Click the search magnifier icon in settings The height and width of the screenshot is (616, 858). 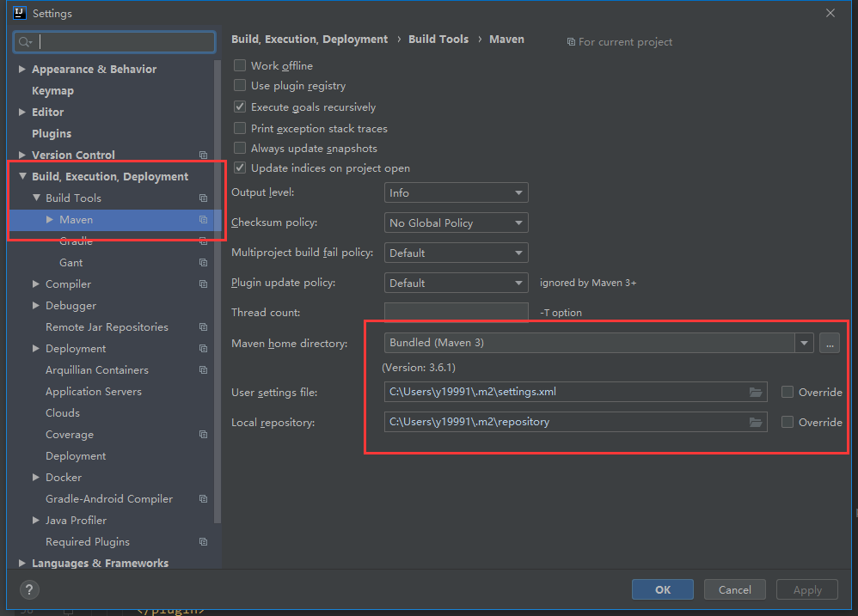[25, 42]
